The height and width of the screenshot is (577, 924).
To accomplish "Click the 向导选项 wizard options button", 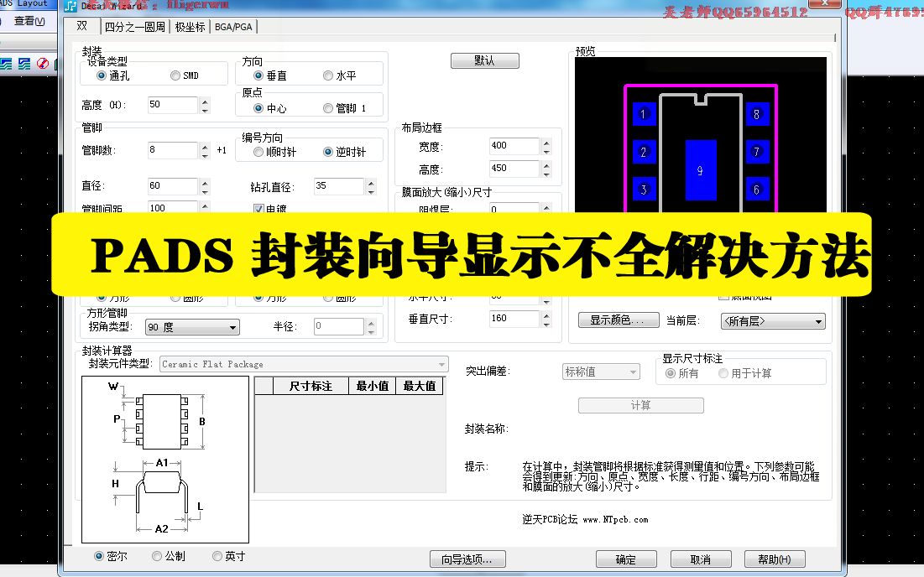I will pyautogui.click(x=466, y=559).
